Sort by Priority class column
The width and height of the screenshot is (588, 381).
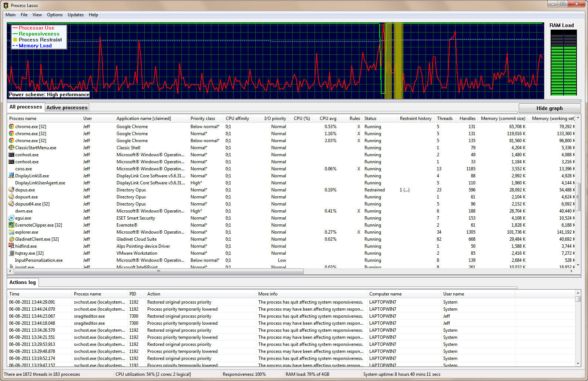(205, 118)
